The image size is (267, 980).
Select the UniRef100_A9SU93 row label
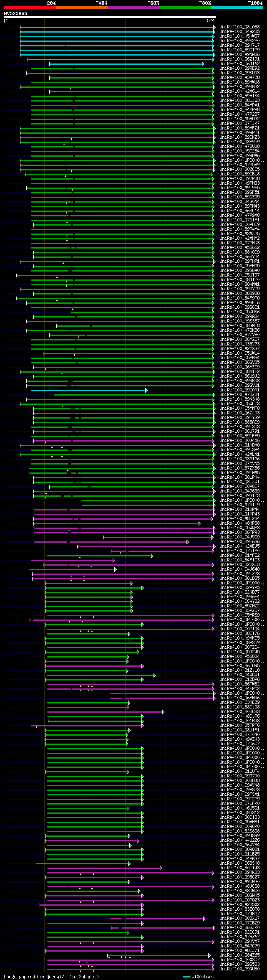point(239,73)
